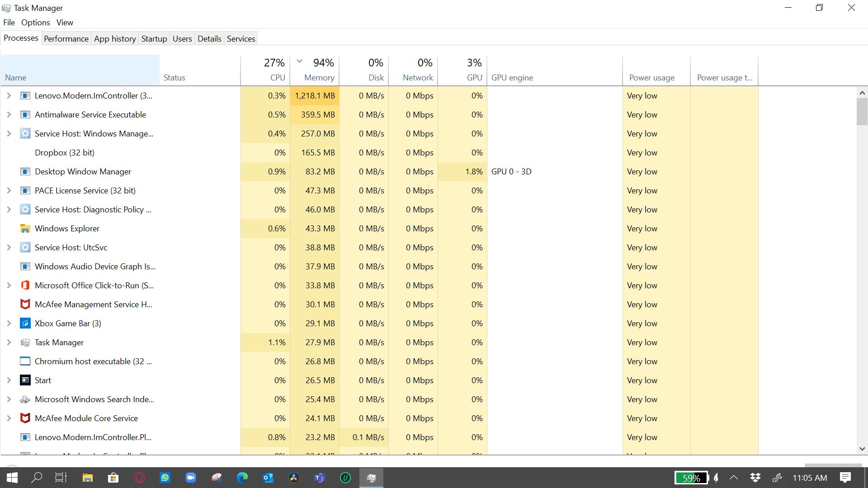This screenshot has height=488, width=868.
Task: Click the Desktop Window Manager process icon
Action: tap(25, 172)
